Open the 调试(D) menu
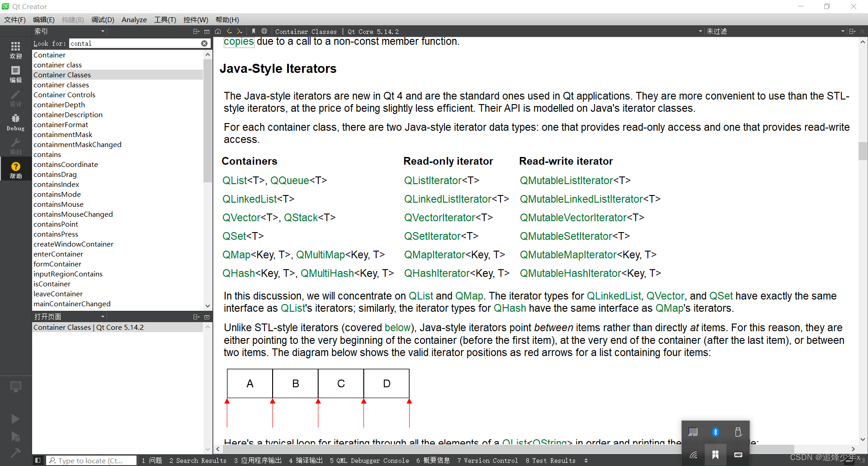 point(103,19)
